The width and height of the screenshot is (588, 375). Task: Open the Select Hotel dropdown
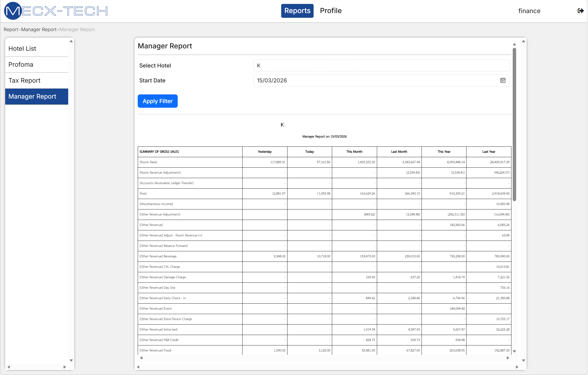381,66
